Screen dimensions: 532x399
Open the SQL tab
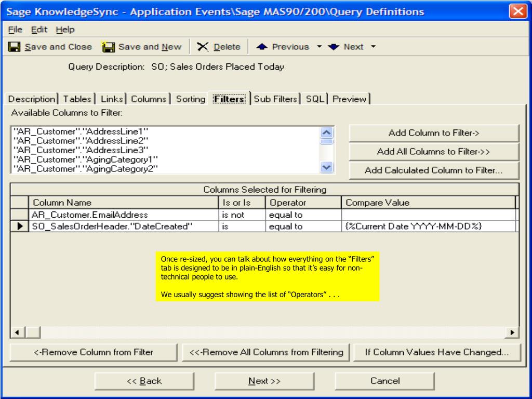click(315, 99)
